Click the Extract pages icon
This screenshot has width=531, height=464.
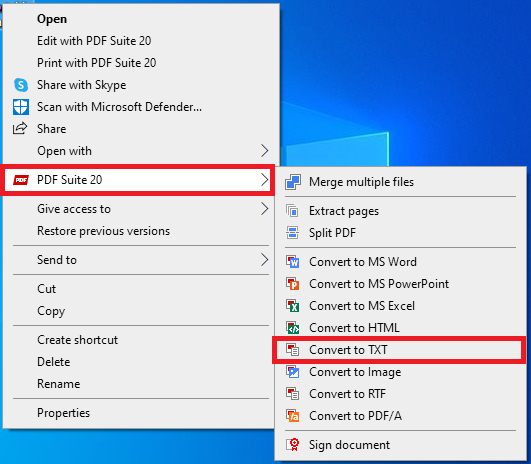click(293, 211)
